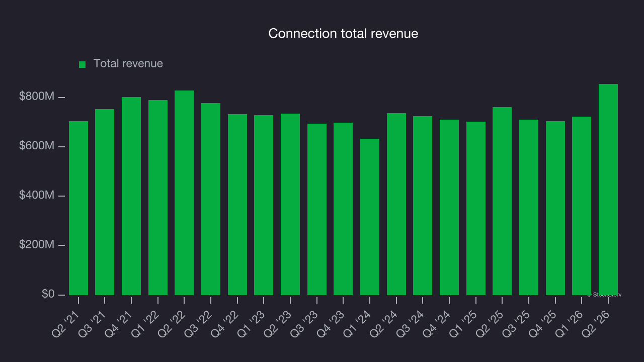Select the Q1 '26 revenue bar
Screen dimensions: 644x362
click(582, 206)
